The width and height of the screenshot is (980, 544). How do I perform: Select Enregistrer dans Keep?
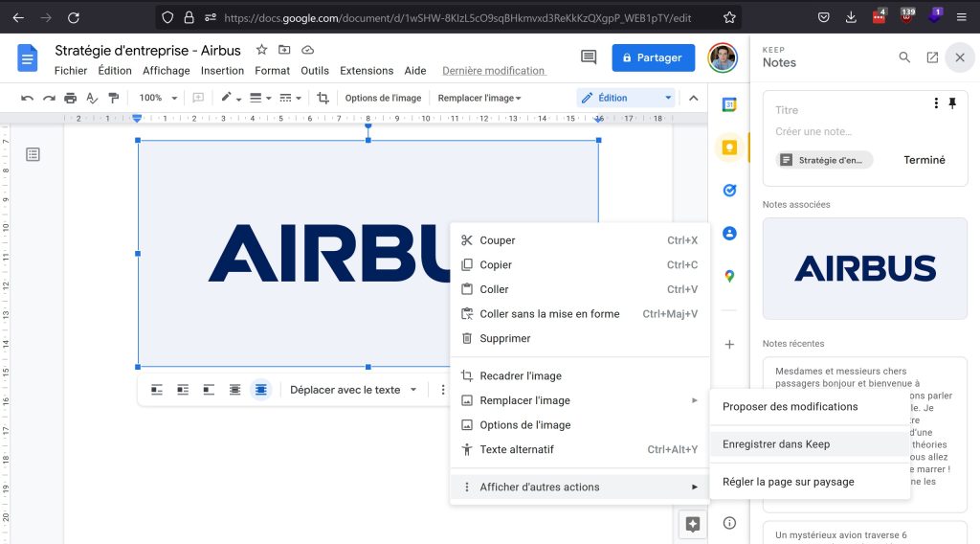pos(810,444)
